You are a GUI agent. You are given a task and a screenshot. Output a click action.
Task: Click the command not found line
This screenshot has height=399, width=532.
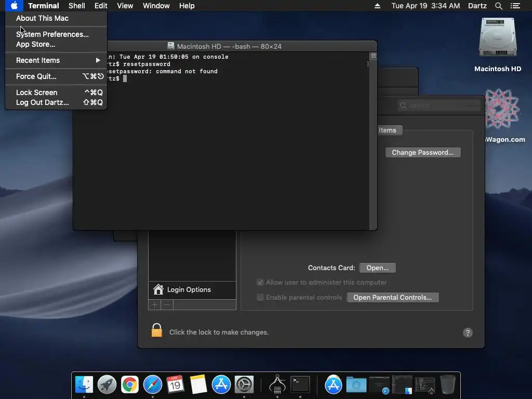162,71
